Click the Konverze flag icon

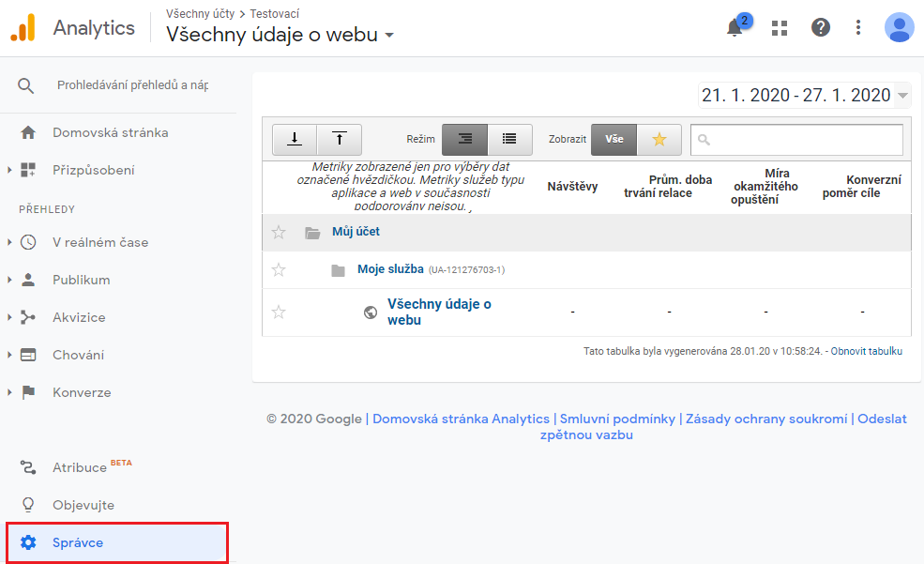(x=28, y=392)
